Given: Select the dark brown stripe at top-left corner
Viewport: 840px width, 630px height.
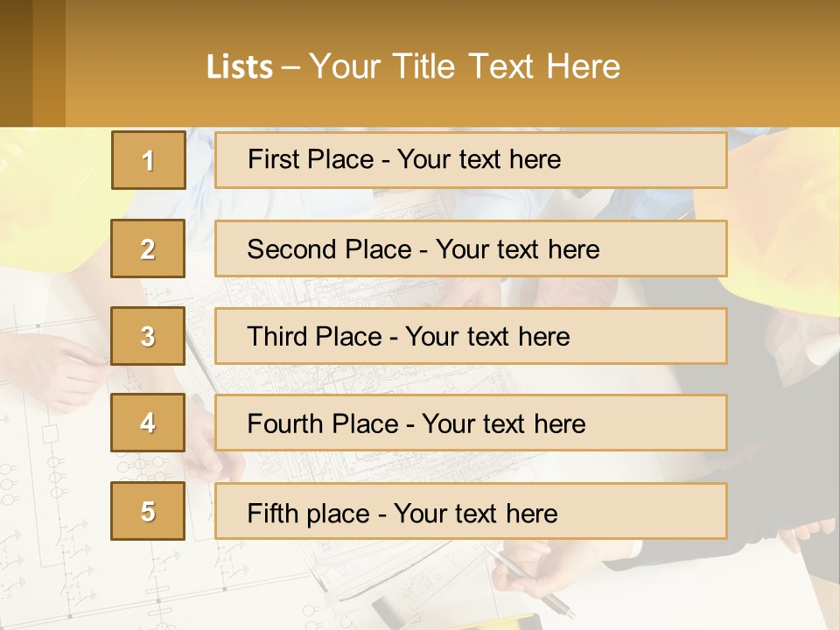Looking at the screenshot, I should [x=16, y=63].
